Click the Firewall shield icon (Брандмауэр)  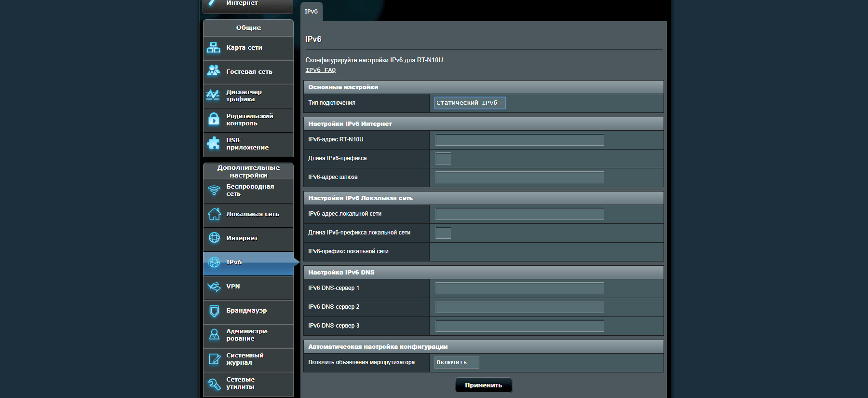click(214, 311)
